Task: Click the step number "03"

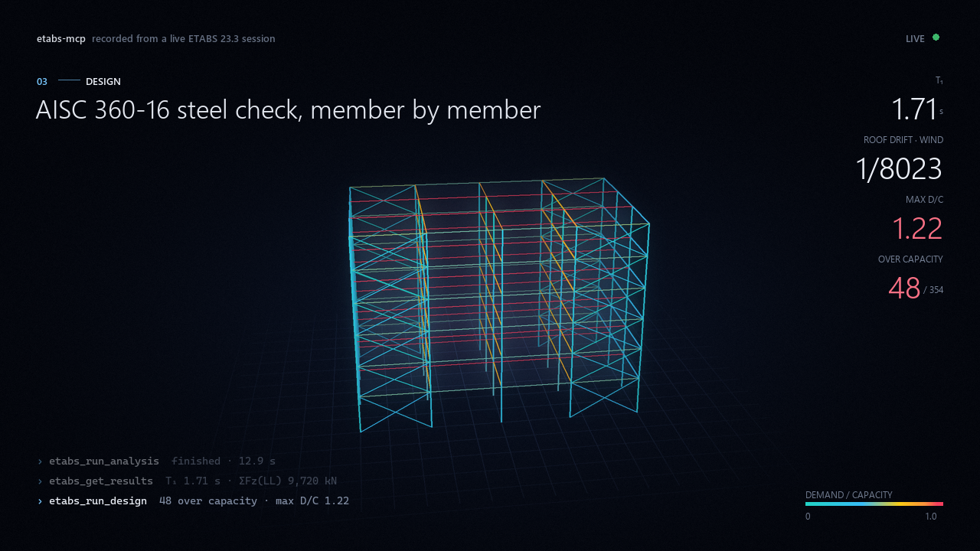Action: (x=42, y=81)
